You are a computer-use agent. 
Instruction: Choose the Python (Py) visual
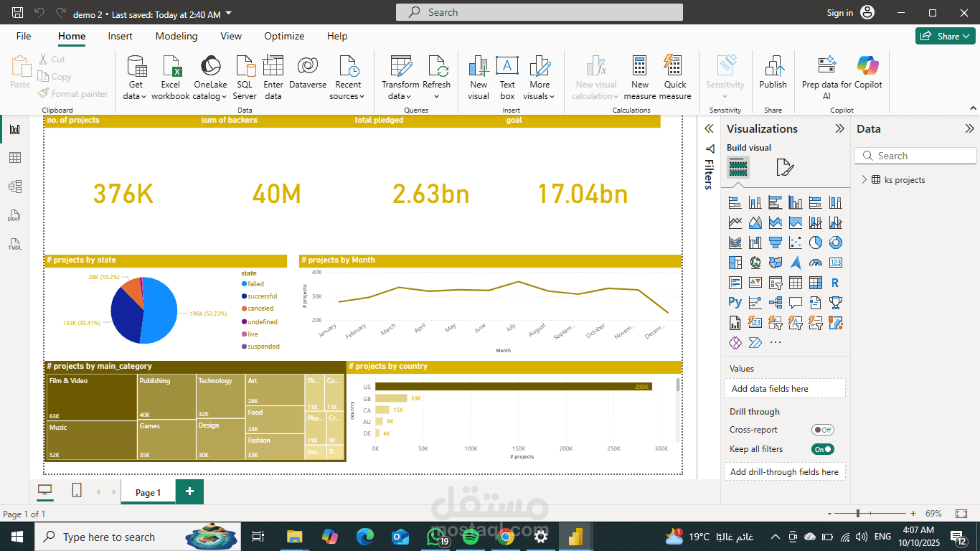(735, 303)
